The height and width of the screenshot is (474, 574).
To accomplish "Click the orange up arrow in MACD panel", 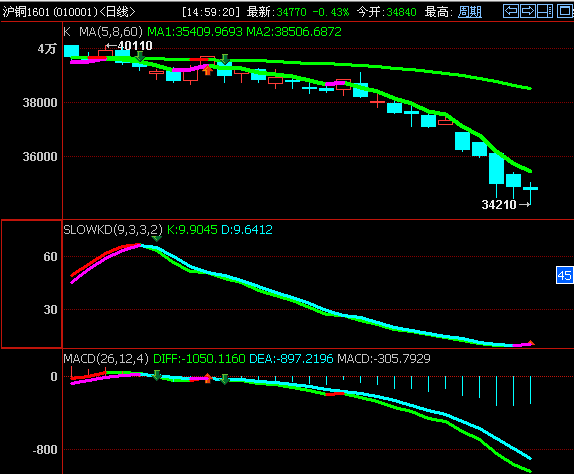I will (x=208, y=378).
